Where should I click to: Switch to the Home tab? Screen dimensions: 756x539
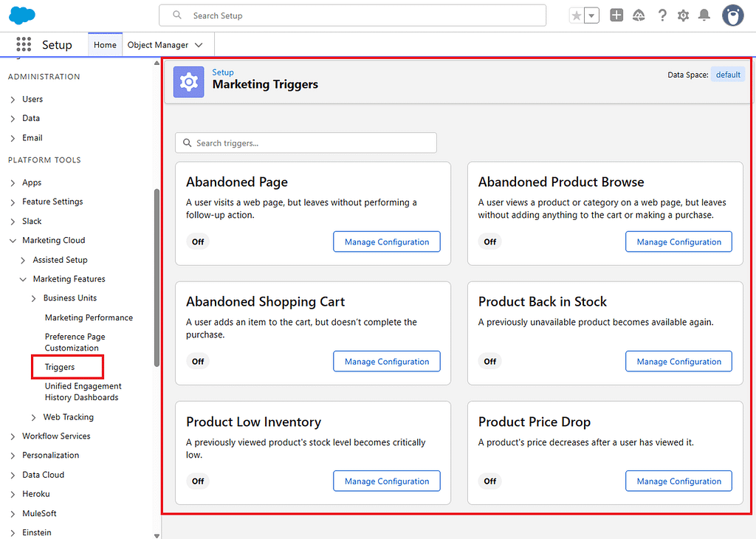[105, 45]
